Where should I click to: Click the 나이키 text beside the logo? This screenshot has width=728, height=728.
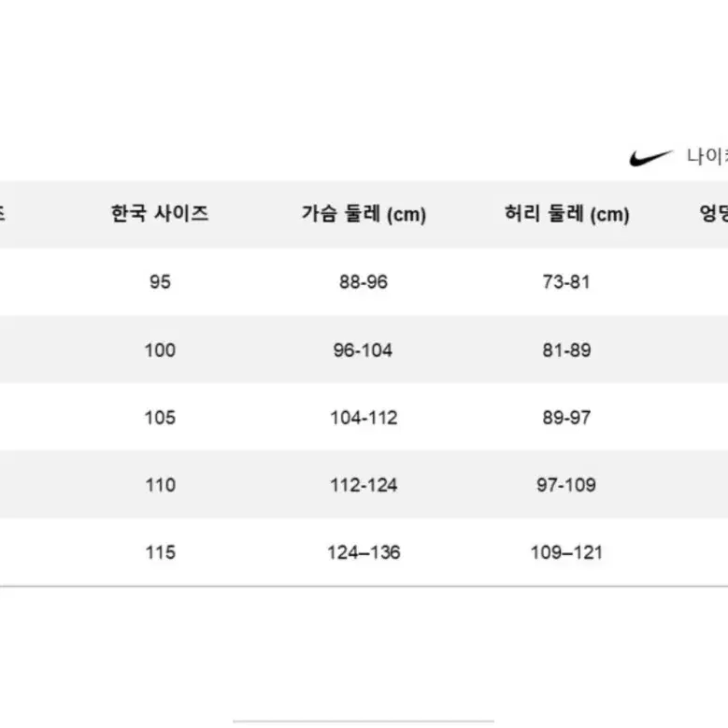707,156
